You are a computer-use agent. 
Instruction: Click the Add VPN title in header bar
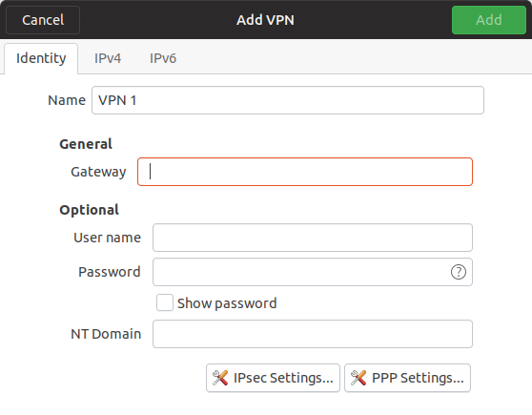pos(265,20)
